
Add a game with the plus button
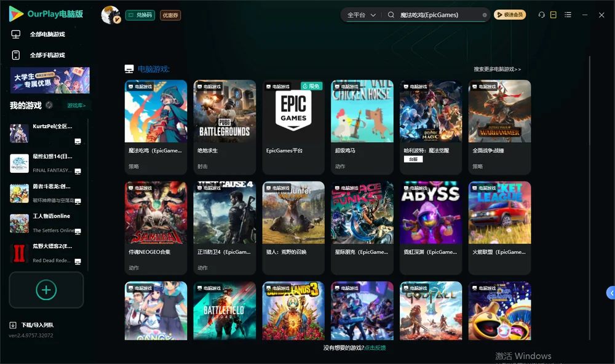[46, 290]
